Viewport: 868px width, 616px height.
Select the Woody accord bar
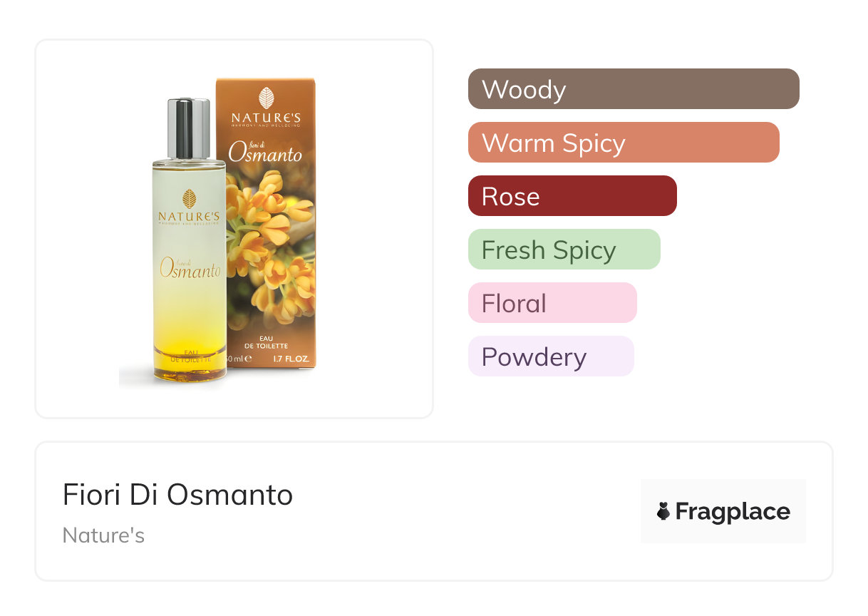click(x=633, y=89)
